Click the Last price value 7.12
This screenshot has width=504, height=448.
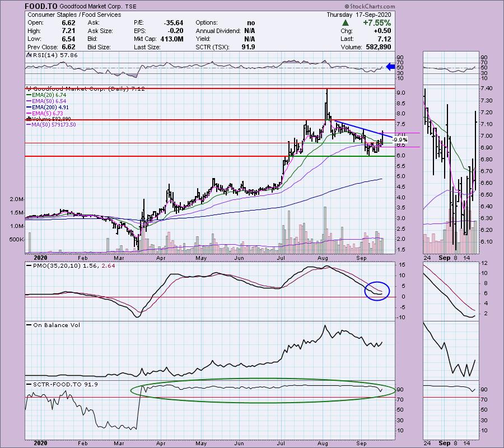pyautogui.click(x=384, y=39)
